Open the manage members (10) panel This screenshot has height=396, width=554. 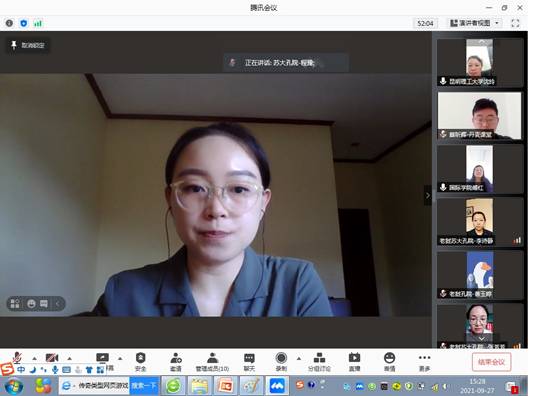pyautogui.click(x=212, y=362)
